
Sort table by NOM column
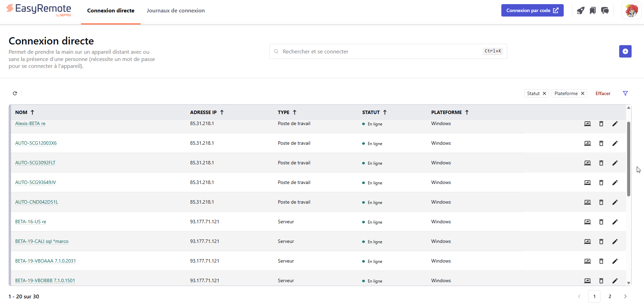pyautogui.click(x=25, y=112)
